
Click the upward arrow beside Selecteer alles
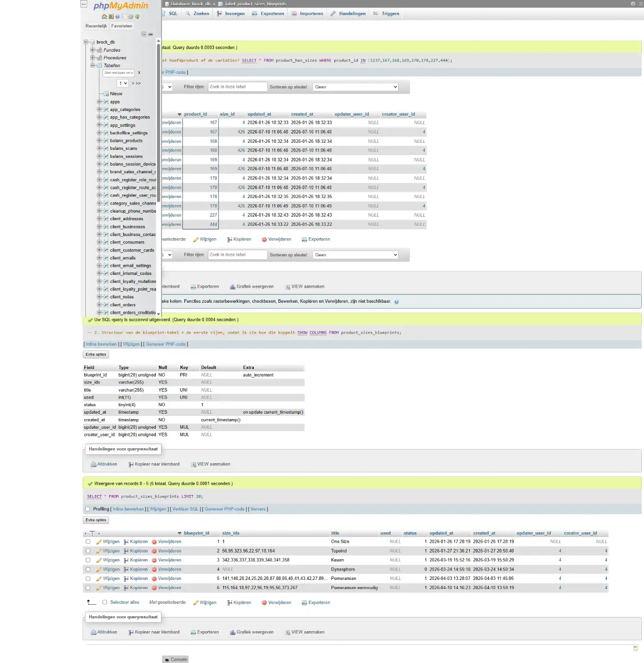[92, 602]
